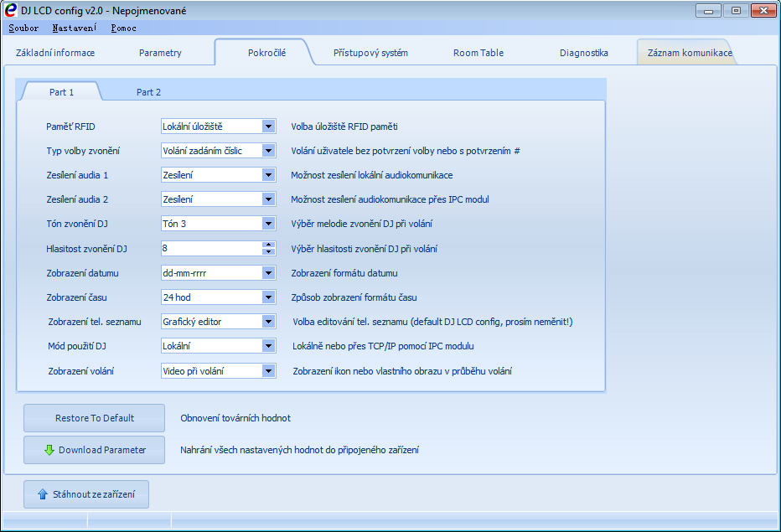The width and height of the screenshot is (781, 532).
Task: Switch to the Parametry tab
Action: 160,53
